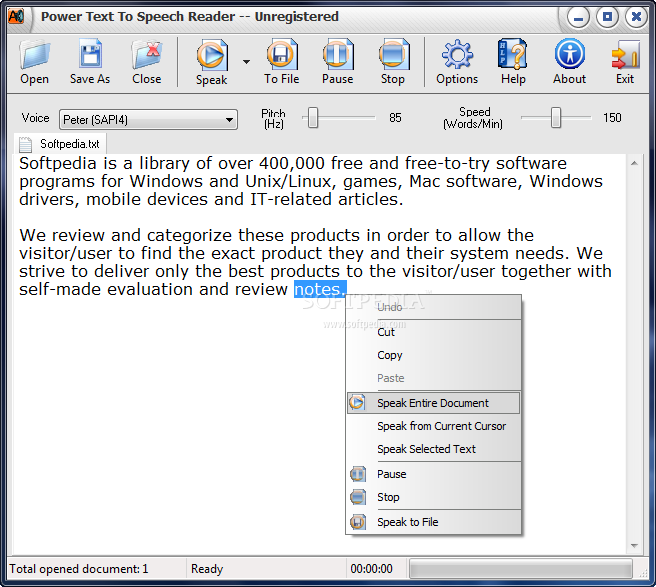Click the scrollbar up arrow in text area
Screen dimensions: 656x587
(x=634, y=164)
